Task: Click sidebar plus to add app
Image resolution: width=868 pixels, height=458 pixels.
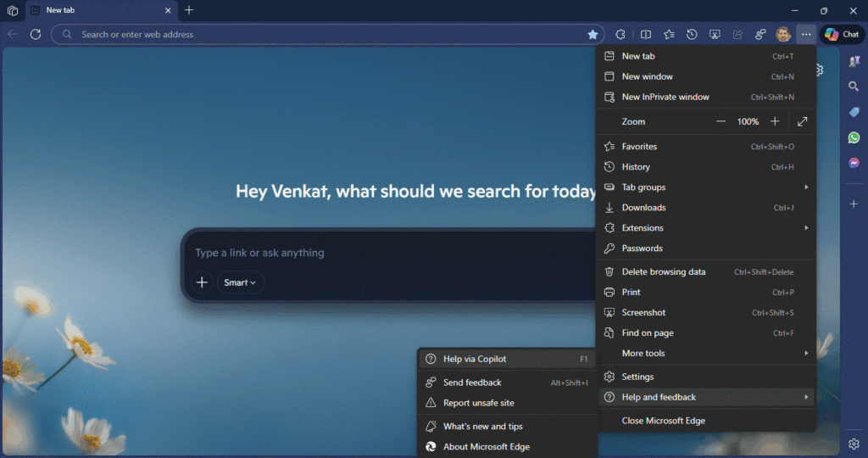Action: coord(854,204)
